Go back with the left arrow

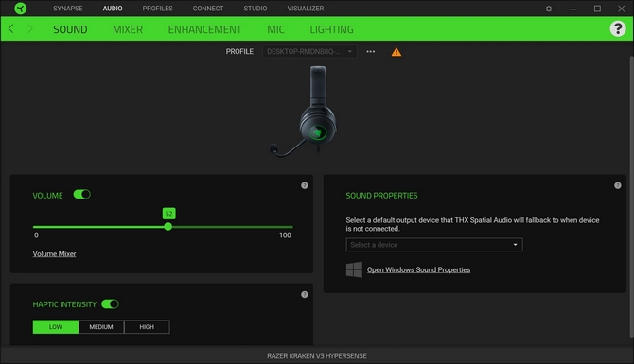click(x=11, y=28)
